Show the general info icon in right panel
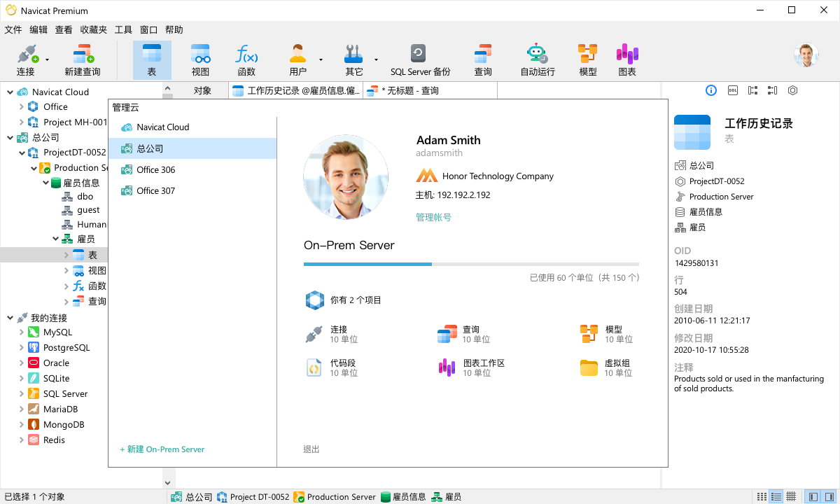Image resolution: width=840 pixels, height=504 pixels. pos(711,90)
